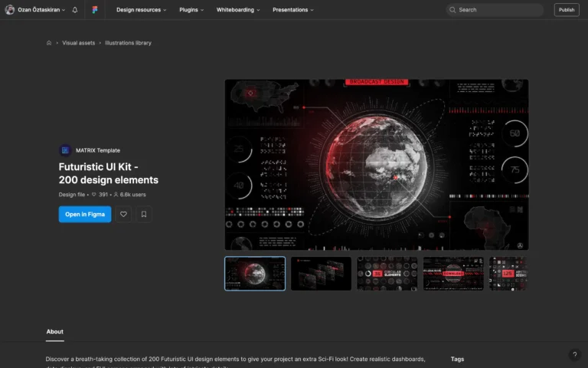Open the Plugins dropdown menu
588x368 pixels.
click(191, 10)
